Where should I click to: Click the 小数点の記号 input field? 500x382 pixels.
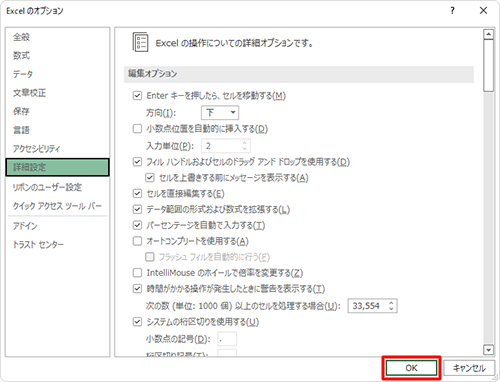pos(227,339)
